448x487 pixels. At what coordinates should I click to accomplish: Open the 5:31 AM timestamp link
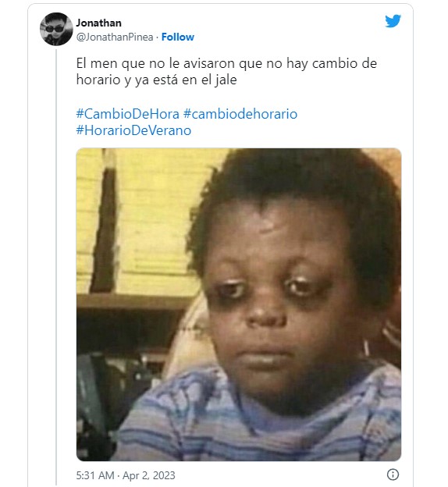pyautogui.click(x=95, y=475)
